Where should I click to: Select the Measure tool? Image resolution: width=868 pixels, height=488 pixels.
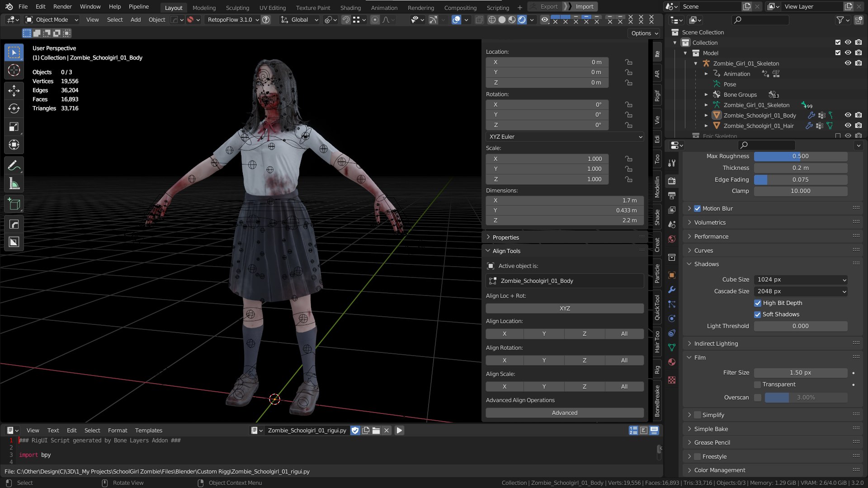14,184
